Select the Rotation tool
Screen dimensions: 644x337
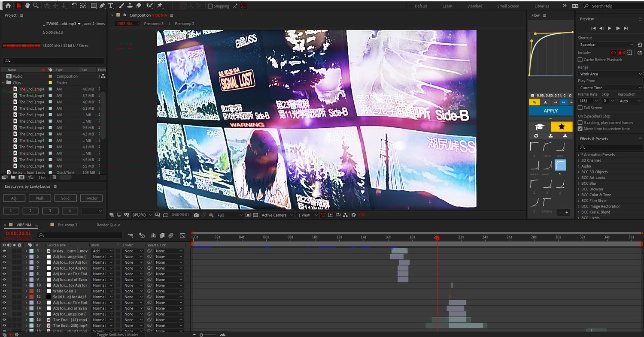point(74,6)
